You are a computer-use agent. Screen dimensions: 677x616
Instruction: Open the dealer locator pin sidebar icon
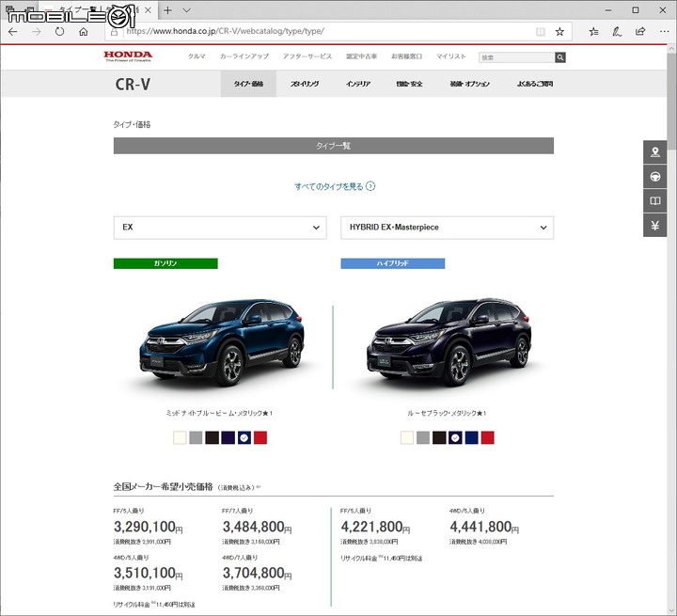coord(655,152)
